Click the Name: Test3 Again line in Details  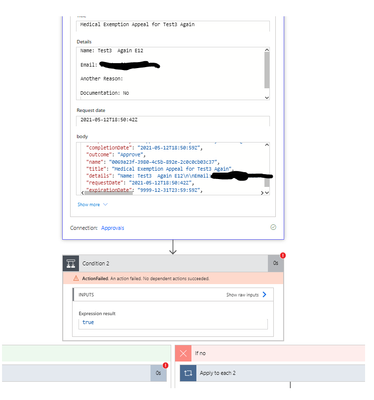pyautogui.click(x=111, y=51)
